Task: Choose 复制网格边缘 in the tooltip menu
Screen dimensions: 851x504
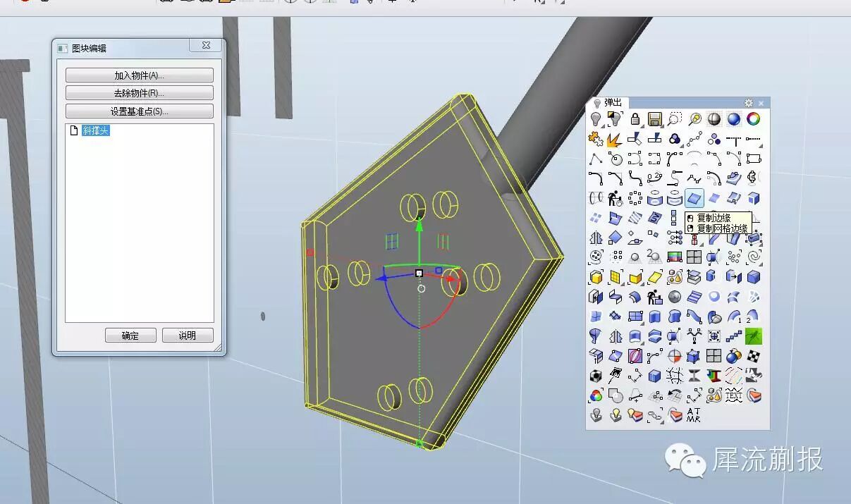Action: pos(722,228)
